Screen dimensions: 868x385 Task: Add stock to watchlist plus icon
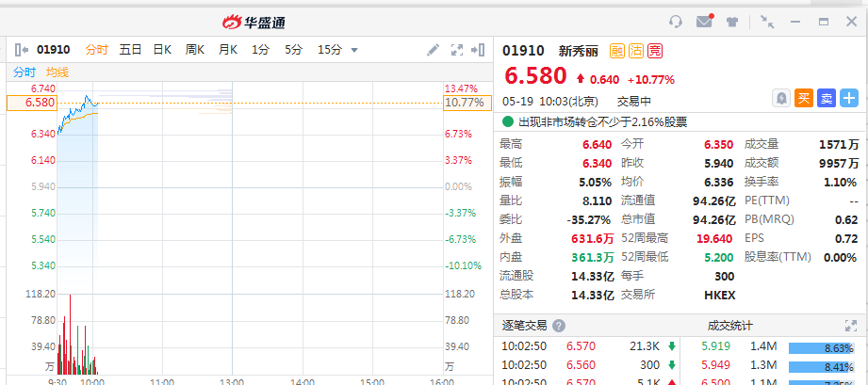(x=849, y=99)
